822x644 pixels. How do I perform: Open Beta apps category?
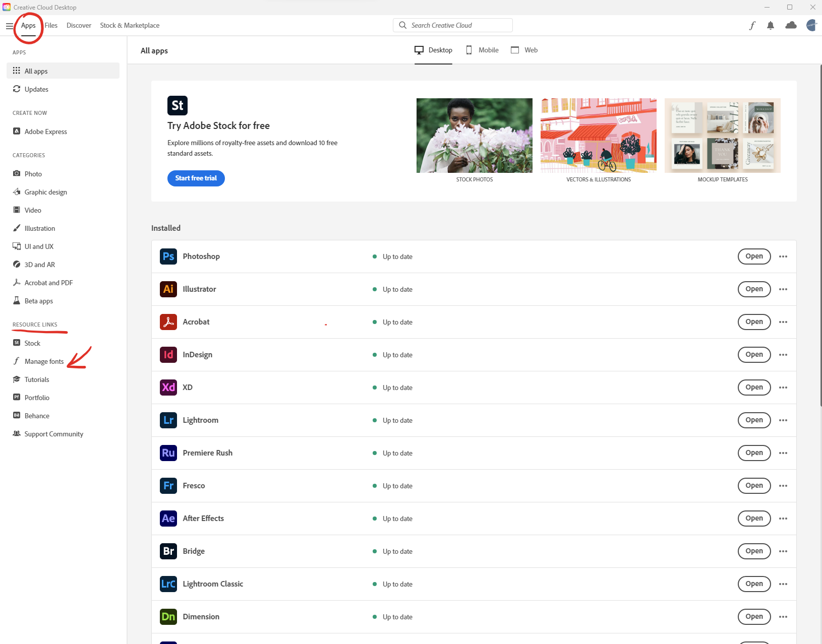coord(63,301)
